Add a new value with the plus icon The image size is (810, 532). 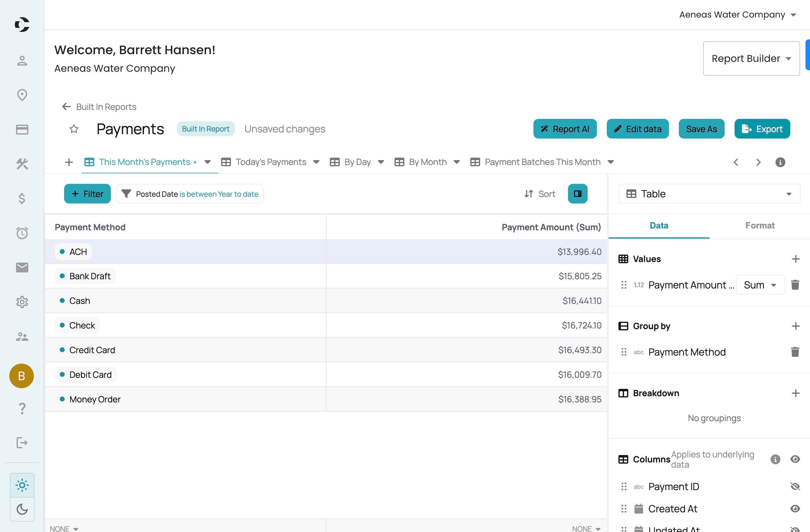coord(795,259)
